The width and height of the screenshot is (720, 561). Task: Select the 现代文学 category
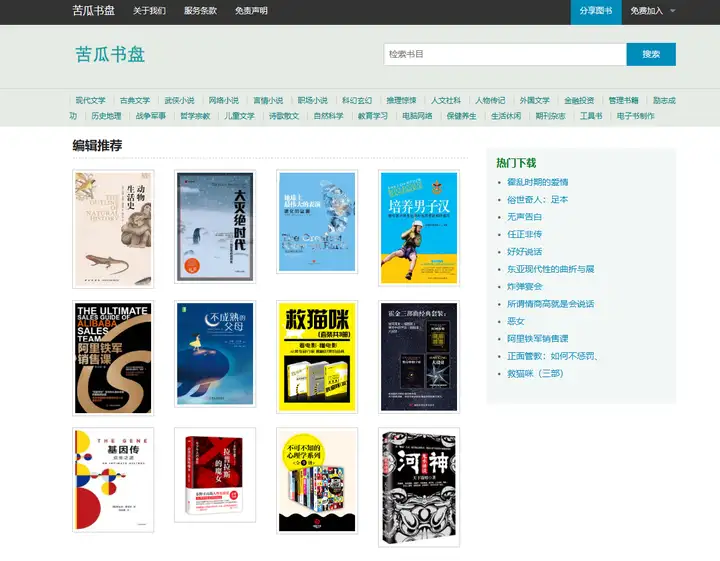pyautogui.click(x=90, y=100)
